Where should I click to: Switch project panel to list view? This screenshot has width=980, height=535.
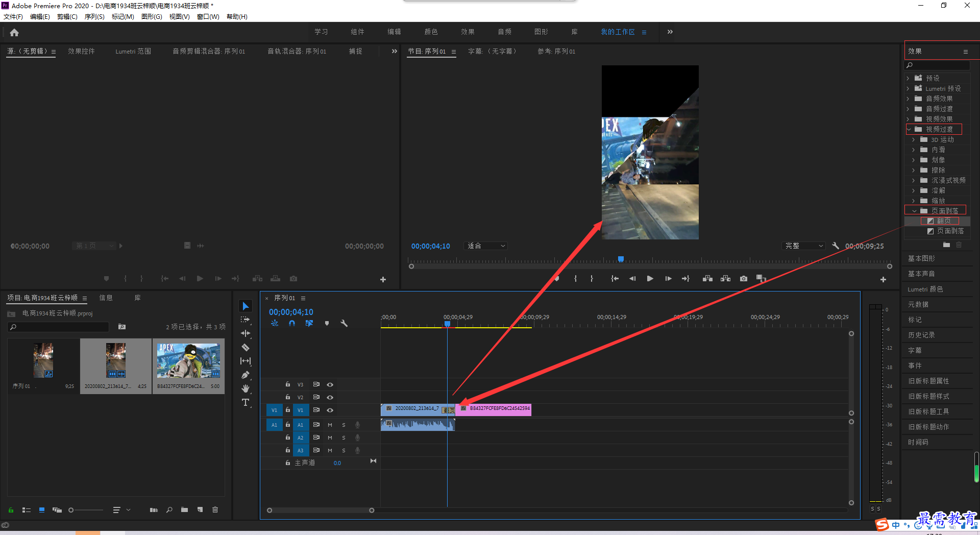pyautogui.click(x=27, y=509)
